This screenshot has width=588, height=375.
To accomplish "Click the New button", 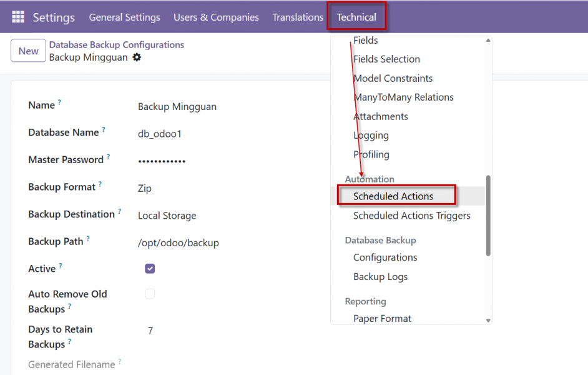I will pyautogui.click(x=28, y=51).
